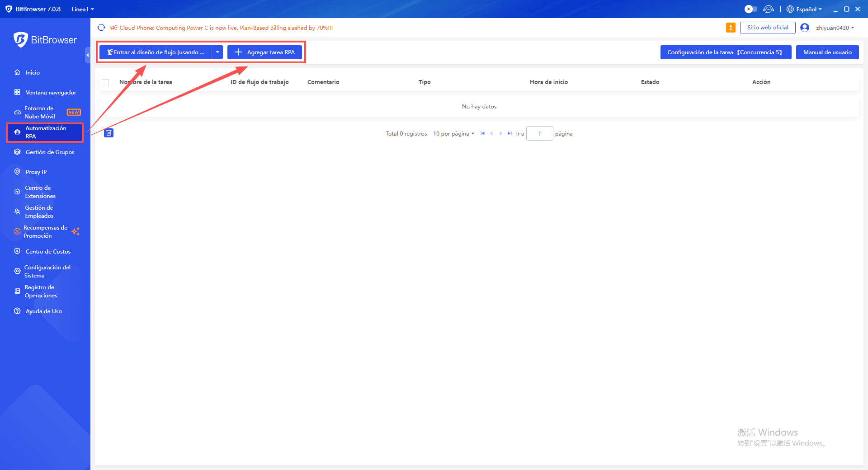Open the Centro de Extensiones
This screenshot has height=470, width=868.
point(41,192)
